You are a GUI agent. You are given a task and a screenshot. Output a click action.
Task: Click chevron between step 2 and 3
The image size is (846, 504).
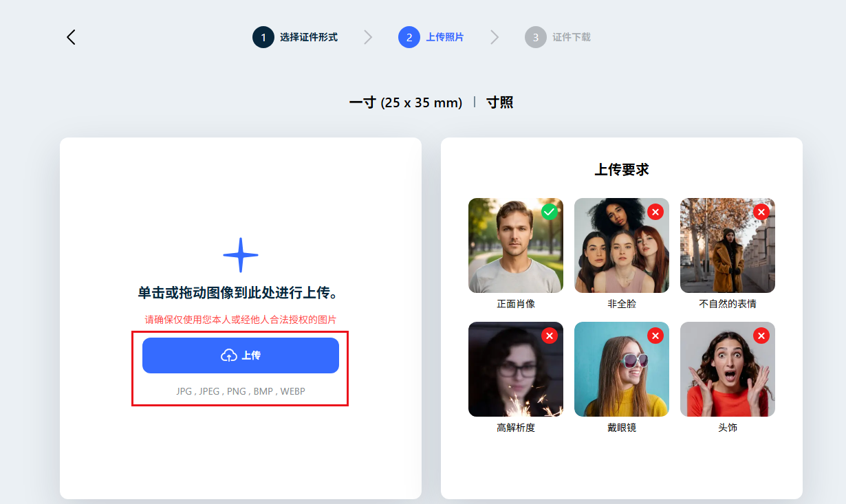pyautogui.click(x=495, y=37)
